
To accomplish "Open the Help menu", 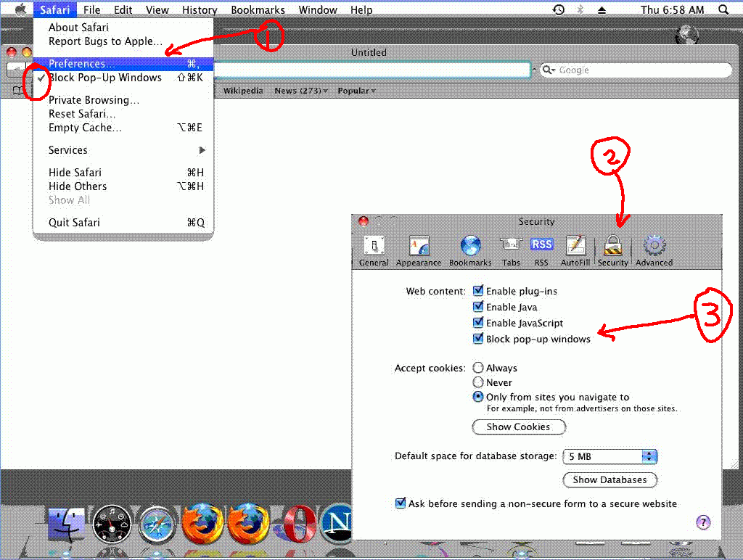I will (x=361, y=9).
